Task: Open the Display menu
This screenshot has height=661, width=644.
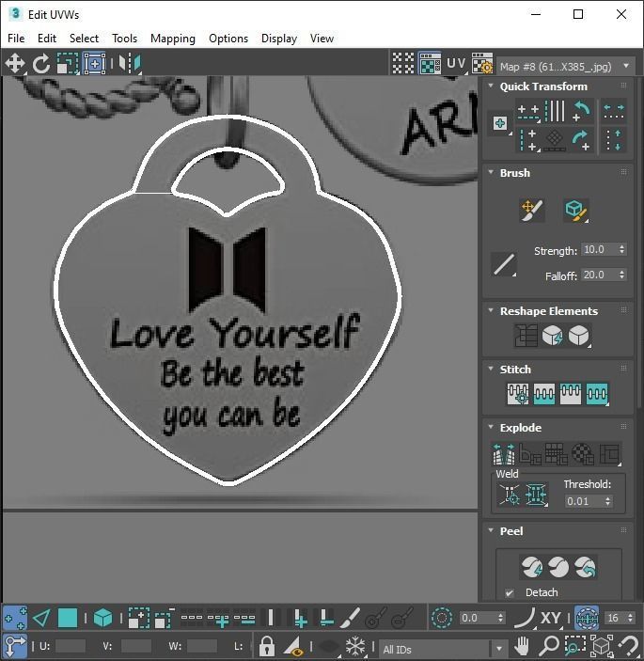Action: coord(279,39)
